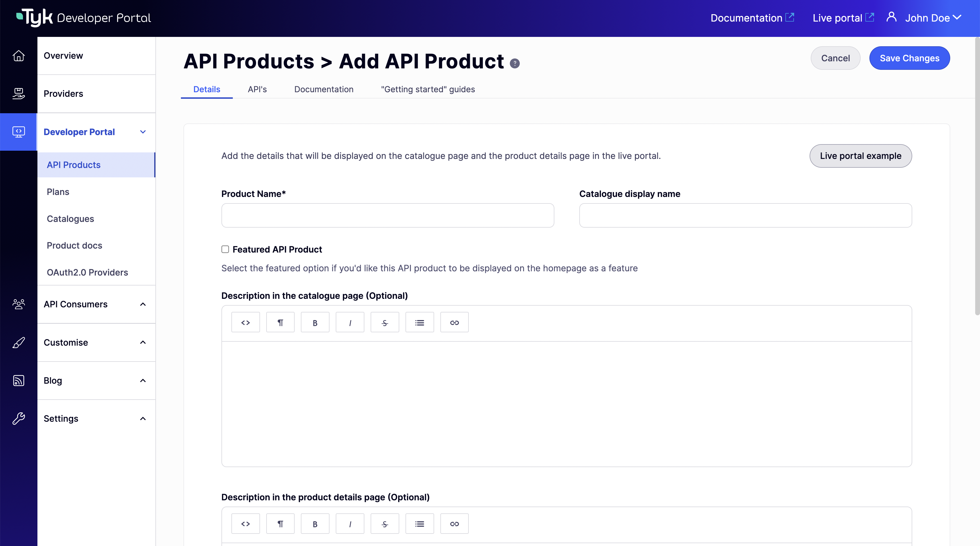Collapse the Developer Portal section
Screen dimensions: 980x546
click(x=143, y=132)
